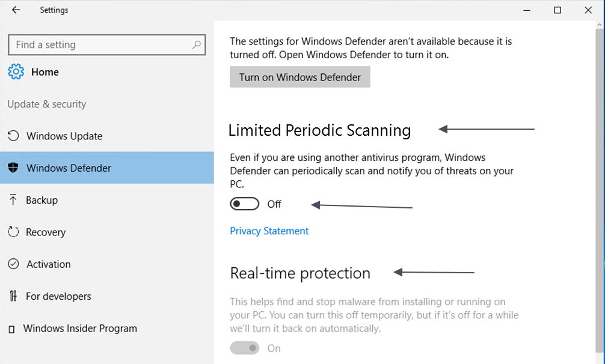Click the Windows Update refresh icon
The height and width of the screenshot is (364, 605).
tap(13, 136)
